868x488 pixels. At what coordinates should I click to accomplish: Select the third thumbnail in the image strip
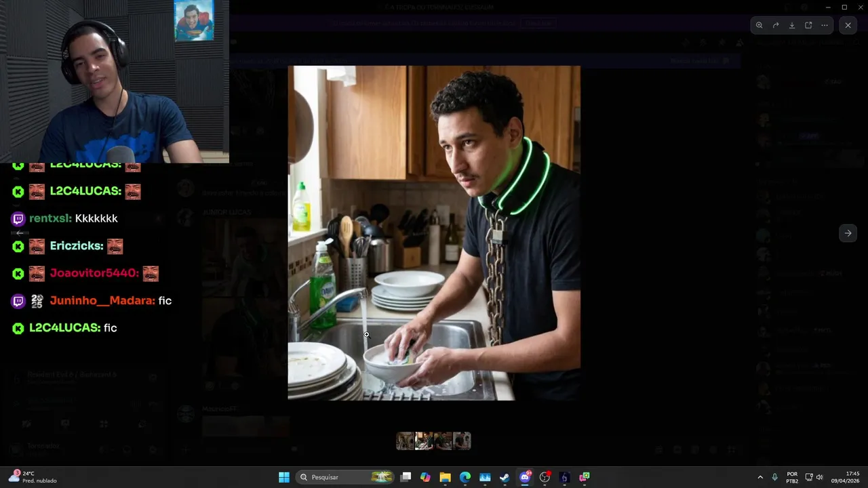pyautogui.click(x=443, y=441)
